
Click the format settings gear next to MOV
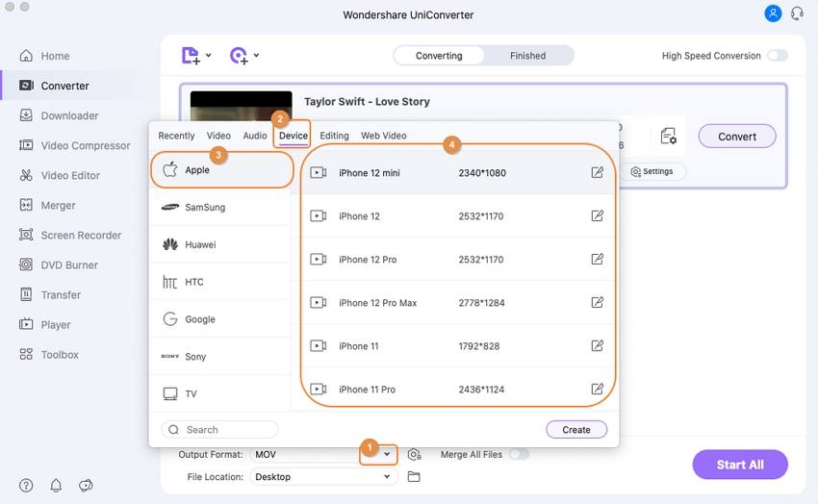pos(414,455)
